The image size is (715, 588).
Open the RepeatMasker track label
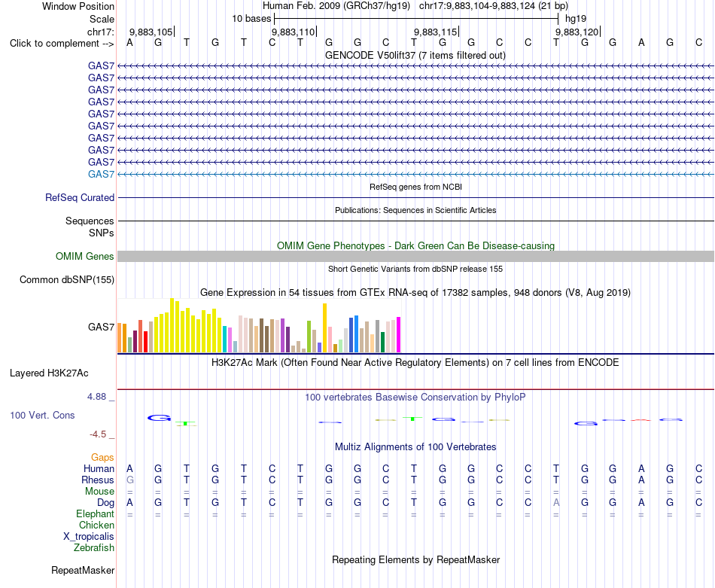[83, 570]
